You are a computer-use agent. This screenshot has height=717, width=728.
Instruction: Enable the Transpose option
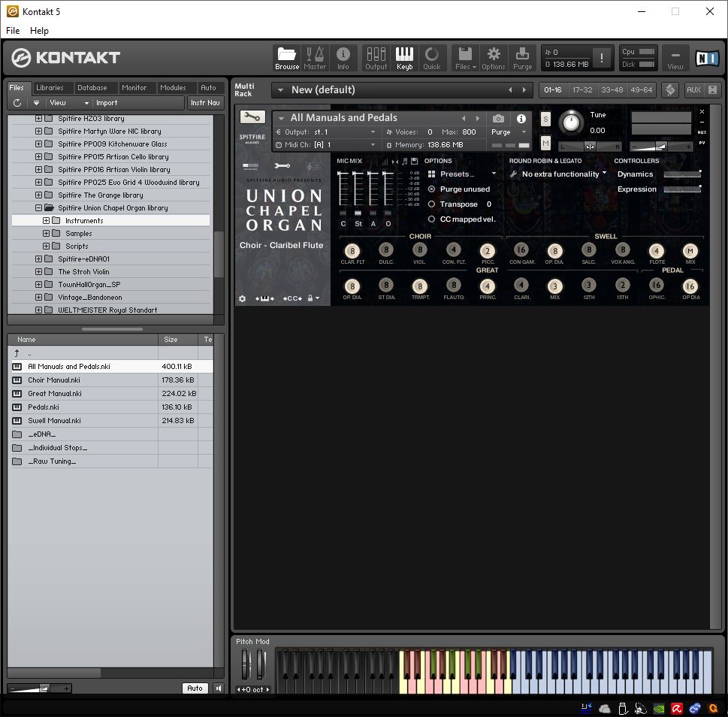click(x=432, y=204)
